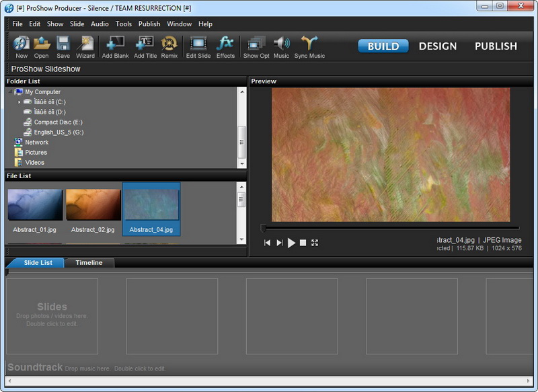Switch to the Timeline tab
538x392 pixels.
[91, 264]
